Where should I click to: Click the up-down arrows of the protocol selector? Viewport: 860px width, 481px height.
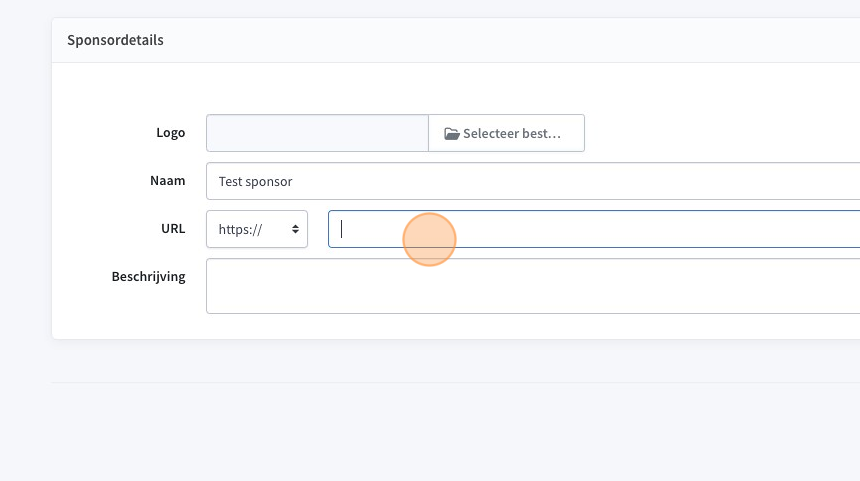pyautogui.click(x=295, y=229)
